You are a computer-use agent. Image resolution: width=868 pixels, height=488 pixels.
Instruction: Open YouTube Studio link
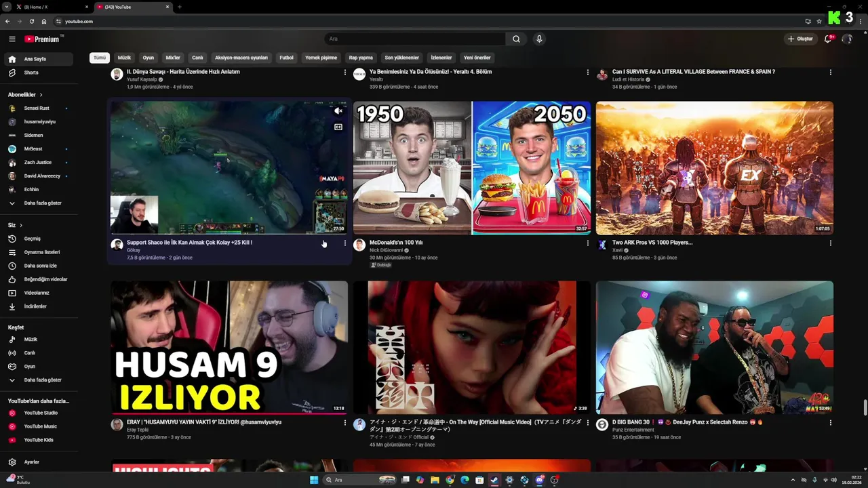[x=37, y=413]
